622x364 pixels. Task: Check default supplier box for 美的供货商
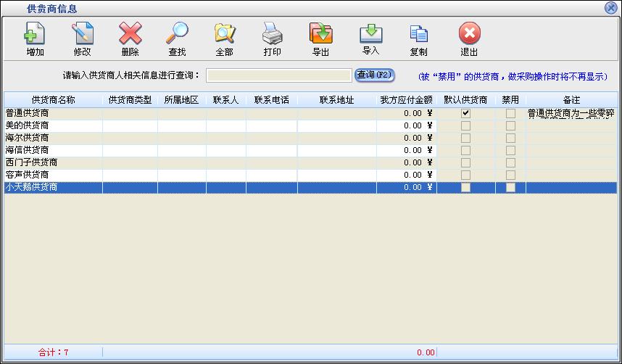tap(465, 125)
